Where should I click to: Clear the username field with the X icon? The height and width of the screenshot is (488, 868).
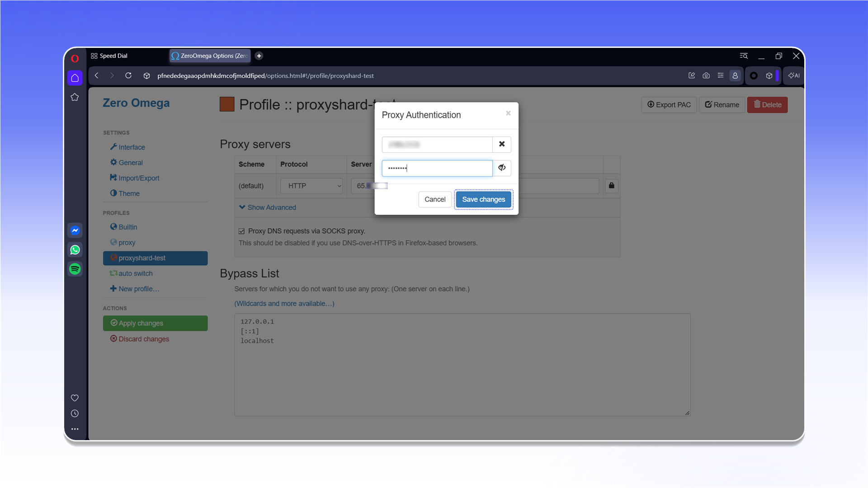point(502,144)
